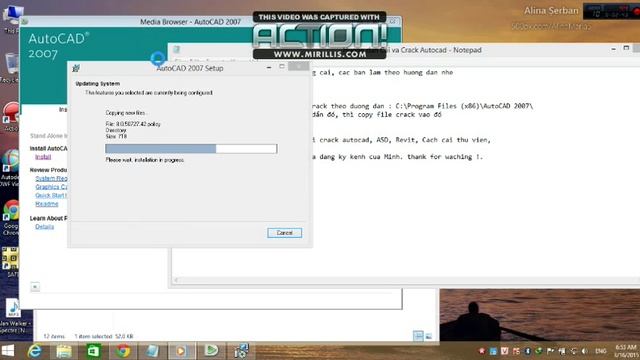Click the "Copying new files" status text

tap(126, 113)
